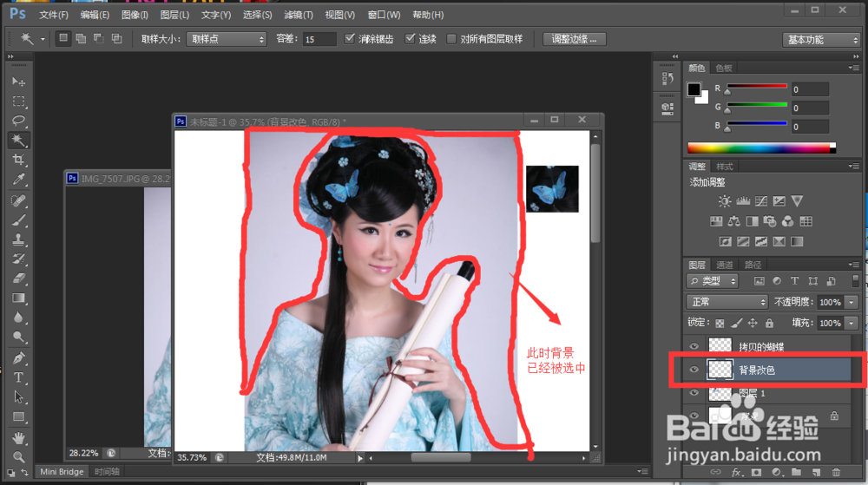This screenshot has height=485, width=868.
Task: Select the Eraser tool
Action: tap(18, 279)
